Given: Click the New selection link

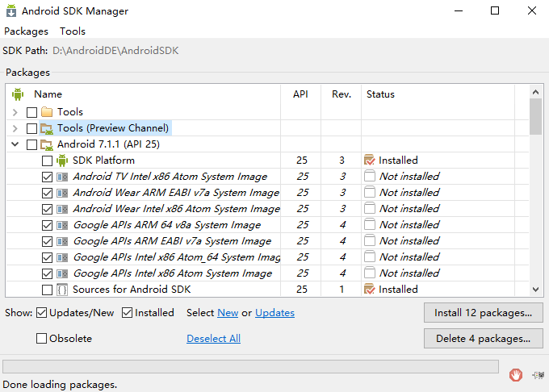Looking at the screenshot, I should (x=228, y=313).
